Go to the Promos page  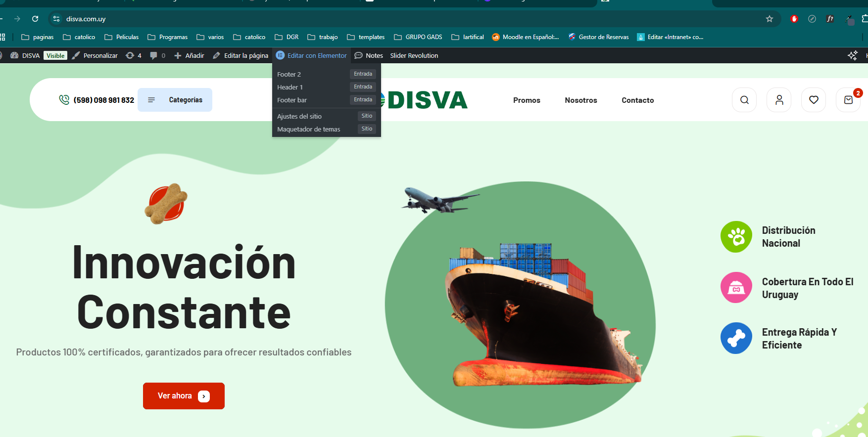527,100
